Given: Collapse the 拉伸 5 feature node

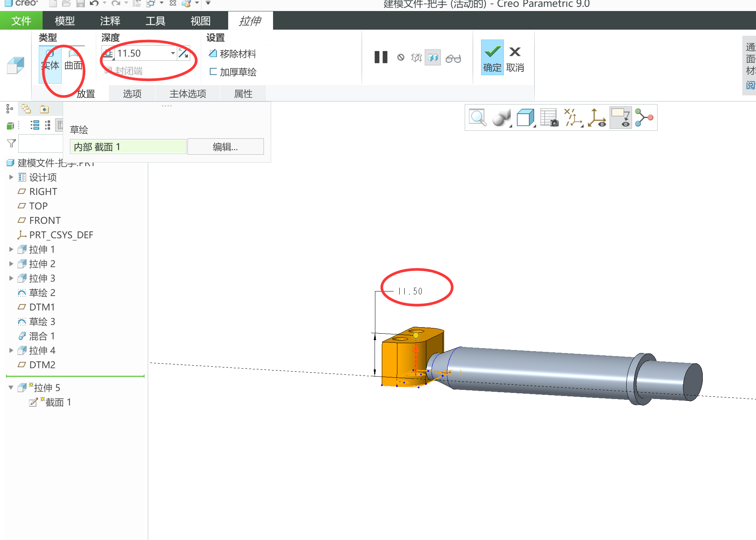Looking at the screenshot, I should click(11, 388).
